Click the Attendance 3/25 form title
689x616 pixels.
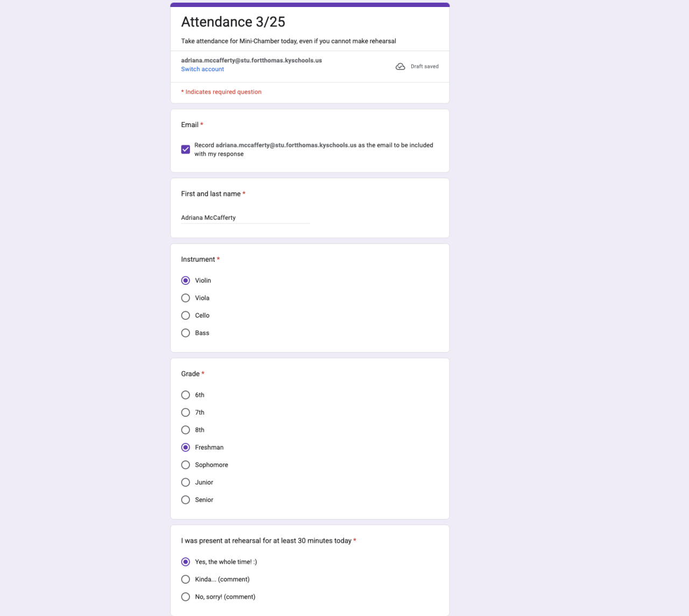[233, 22]
